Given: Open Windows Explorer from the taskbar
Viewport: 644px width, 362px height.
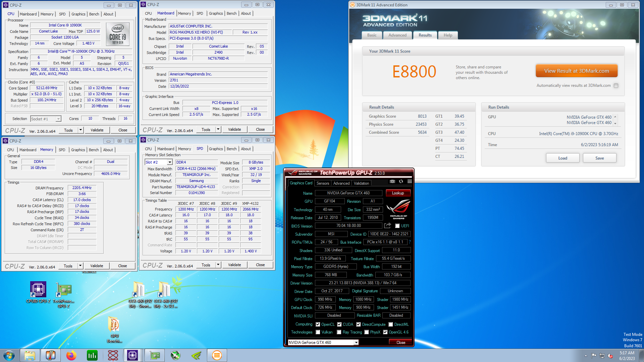Looking at the screenshot, I should [x=30, y=355].
